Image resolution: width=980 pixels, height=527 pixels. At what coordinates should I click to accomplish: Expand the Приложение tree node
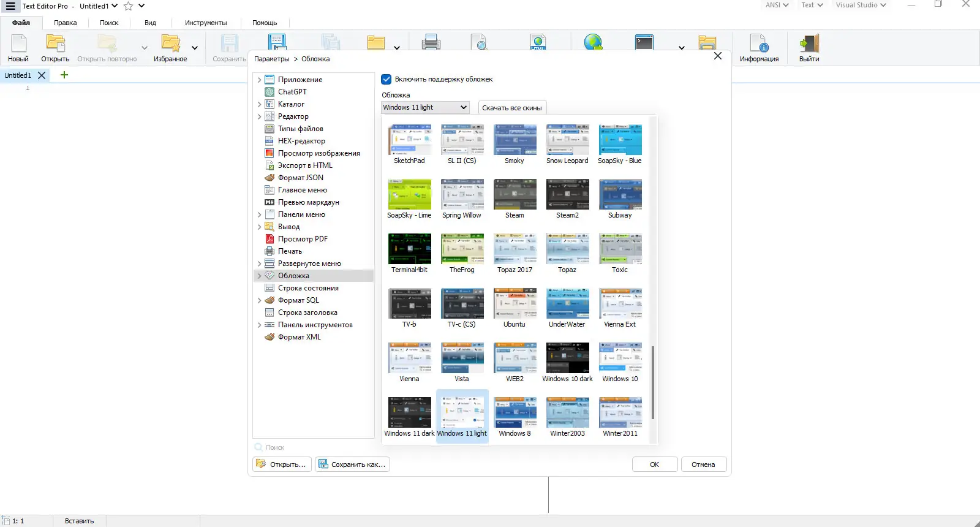pyautogui.click(x=259, y=80)
